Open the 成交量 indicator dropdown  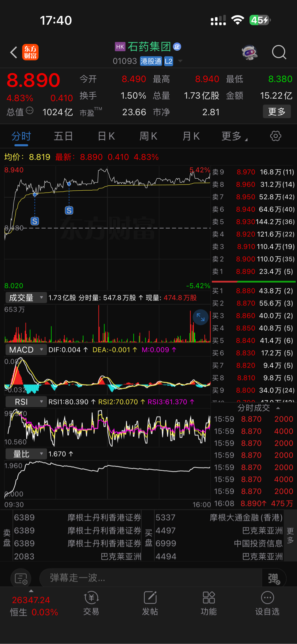coord(26,297)
